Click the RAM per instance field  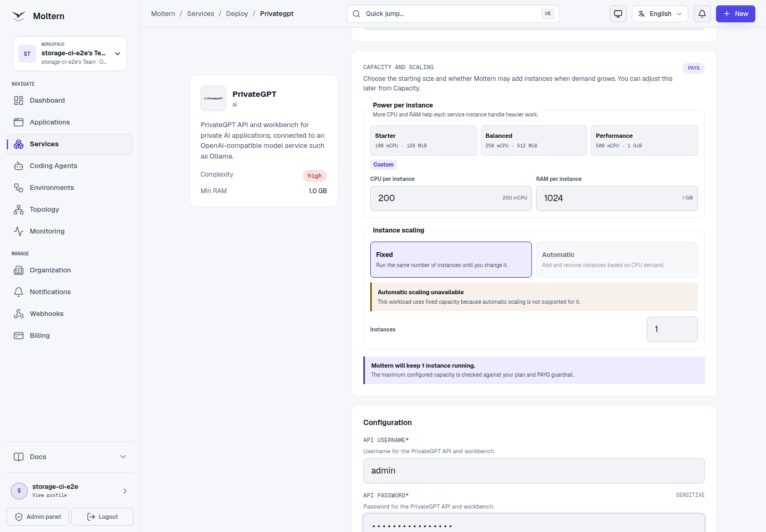pos(617,198)
